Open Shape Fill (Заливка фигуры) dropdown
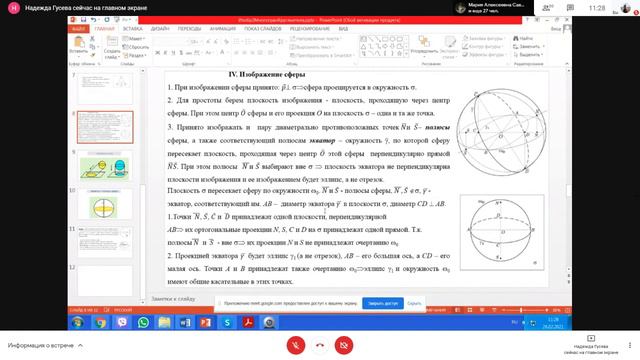Image resolution: width=640 pixels, height=360 pixels. (x=484, y=38)
